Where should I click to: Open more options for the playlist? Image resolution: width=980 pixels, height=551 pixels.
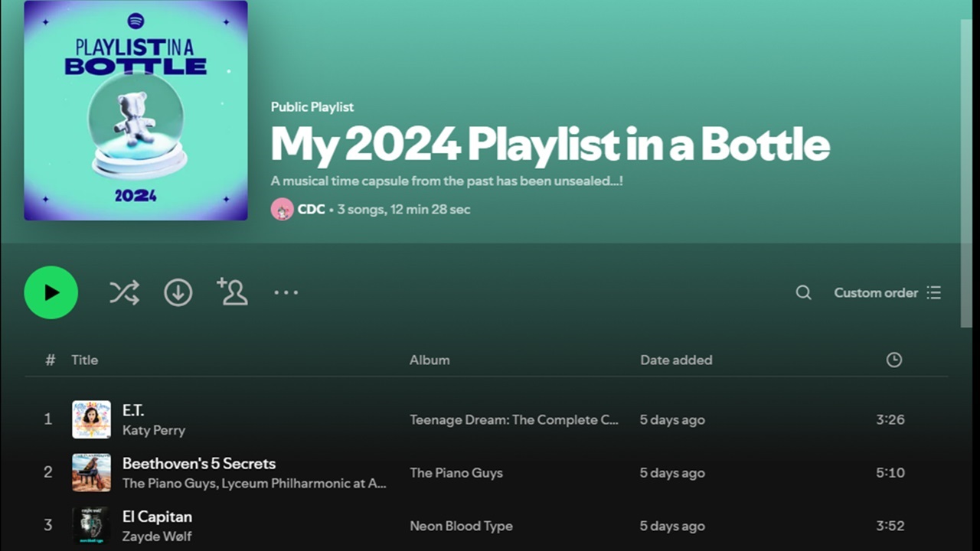click(286, 292)
